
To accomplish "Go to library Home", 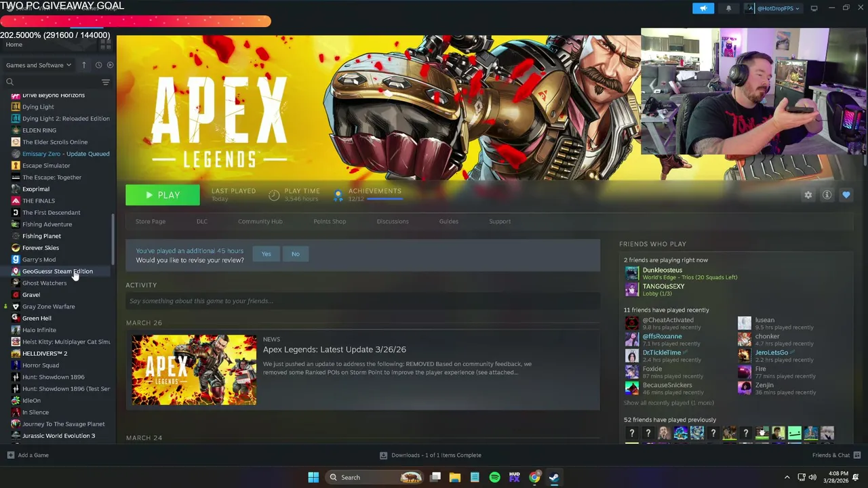I will click(14, 45).
